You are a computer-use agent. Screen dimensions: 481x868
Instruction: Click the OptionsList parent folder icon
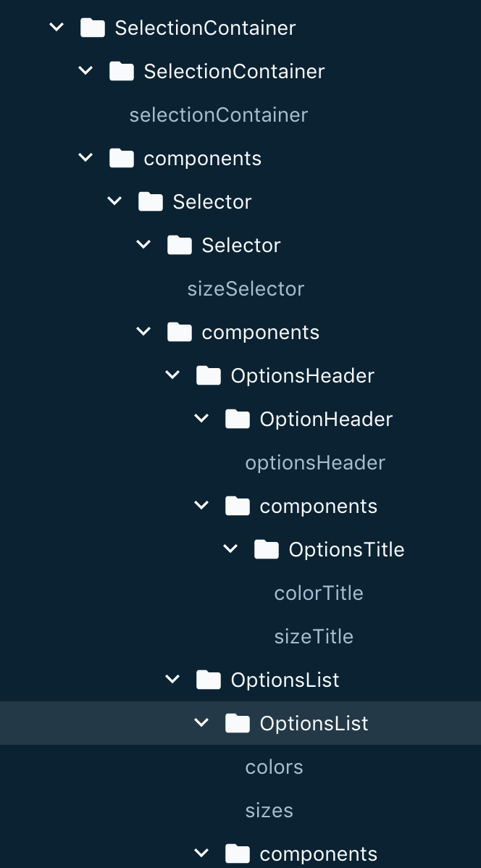click(x=209, y=680)
